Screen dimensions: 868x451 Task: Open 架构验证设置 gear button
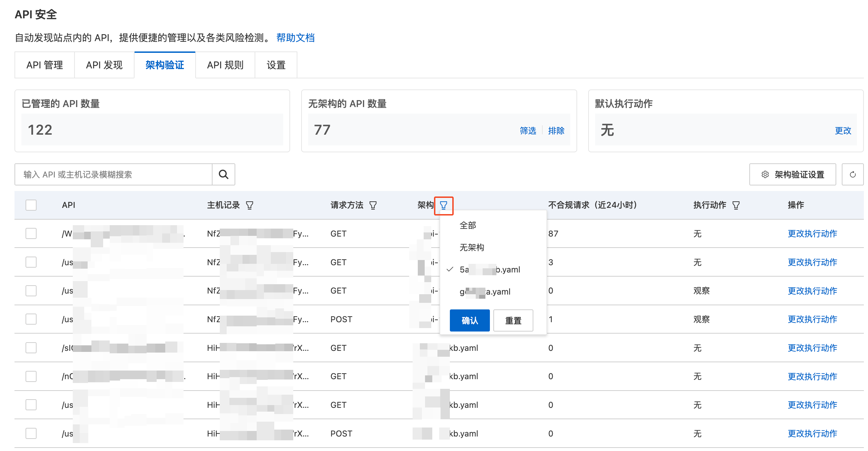(x=792, y=174)
